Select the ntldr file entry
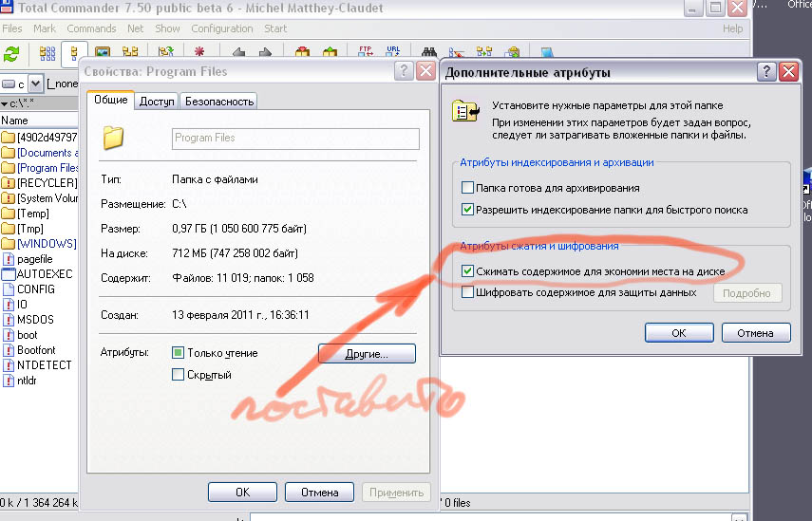 point(20,381)
